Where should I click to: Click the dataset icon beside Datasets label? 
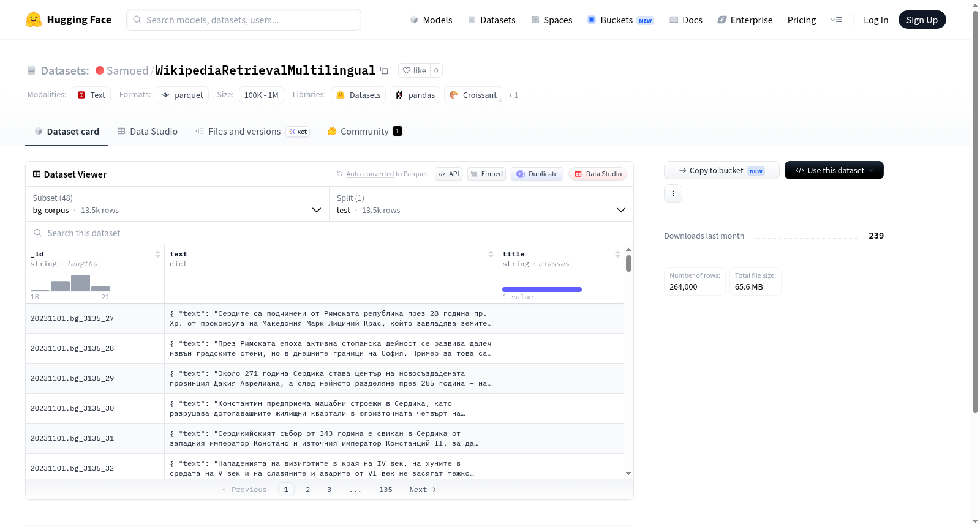point(31,70)
